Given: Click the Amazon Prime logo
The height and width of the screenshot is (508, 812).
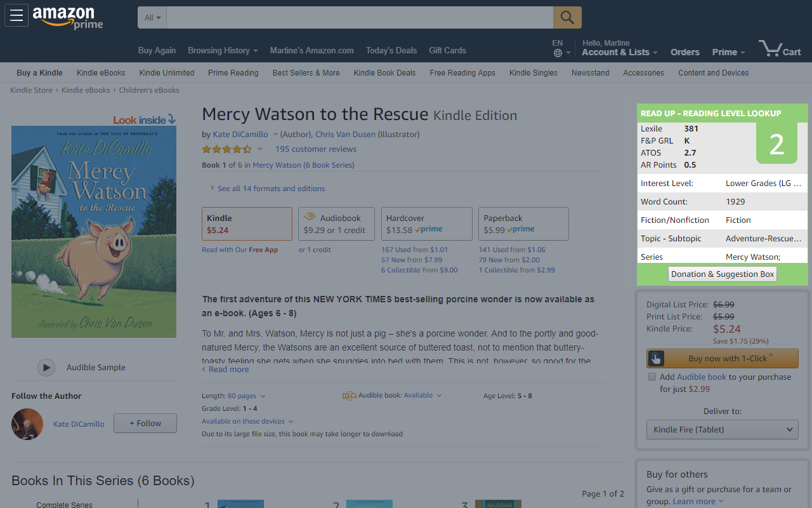Looking at the screenshot, I should click(67, 18).
